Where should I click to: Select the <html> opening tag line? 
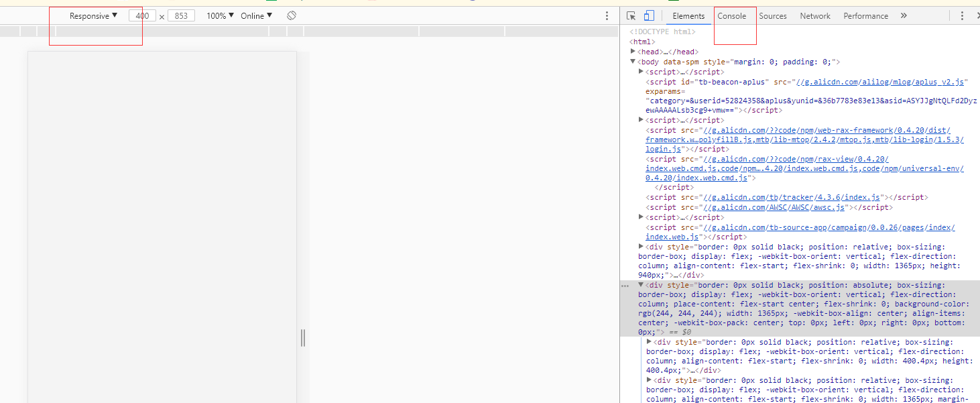642,42
